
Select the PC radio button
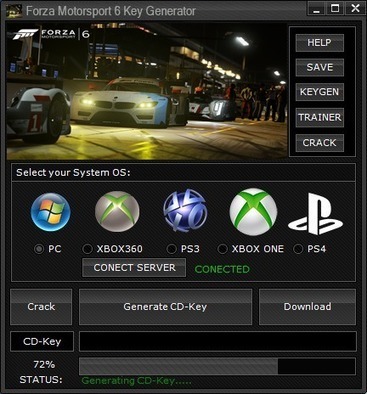tap(39, 249)
